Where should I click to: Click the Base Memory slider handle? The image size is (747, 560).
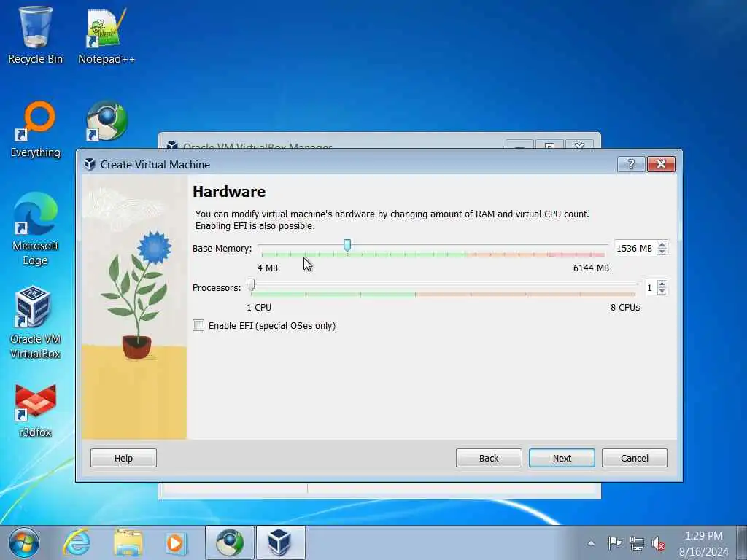pos(347,245)
